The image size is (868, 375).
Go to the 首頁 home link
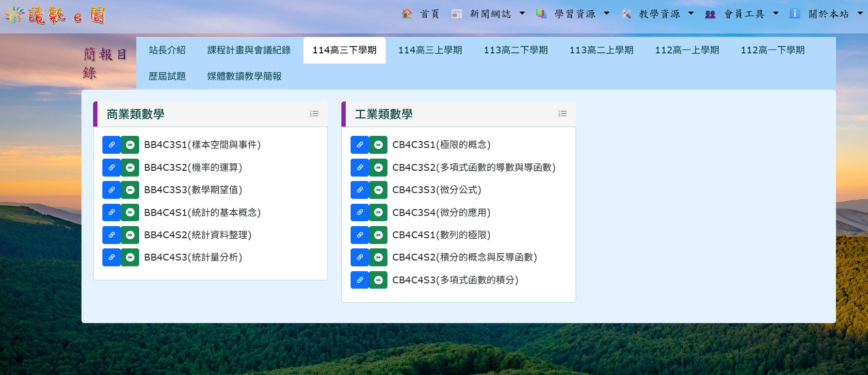tap(421, 14)
